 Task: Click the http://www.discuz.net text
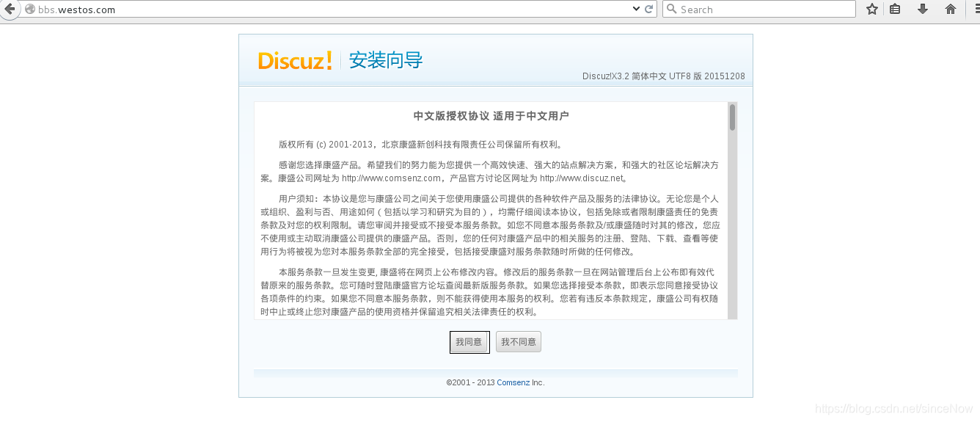[581, 178]
